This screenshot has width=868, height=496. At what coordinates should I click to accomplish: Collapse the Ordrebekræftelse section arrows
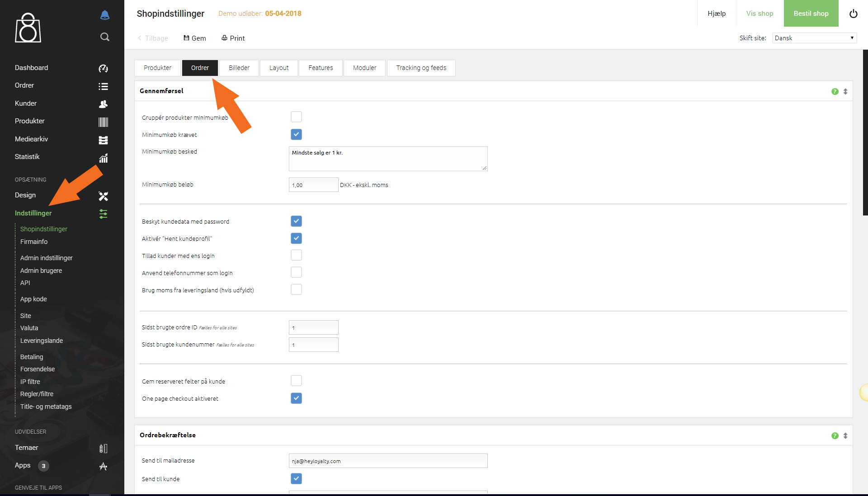[845, 435]
